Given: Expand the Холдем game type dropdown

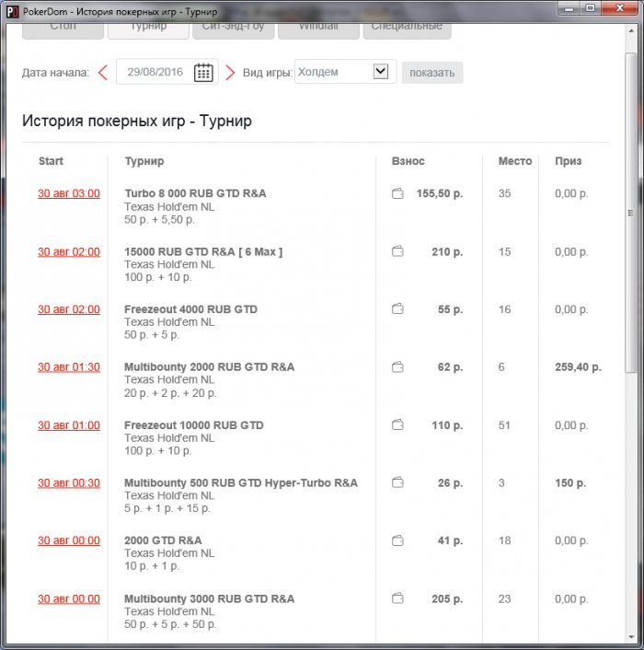Looking at the screenshot, I should tap(380, 71).
